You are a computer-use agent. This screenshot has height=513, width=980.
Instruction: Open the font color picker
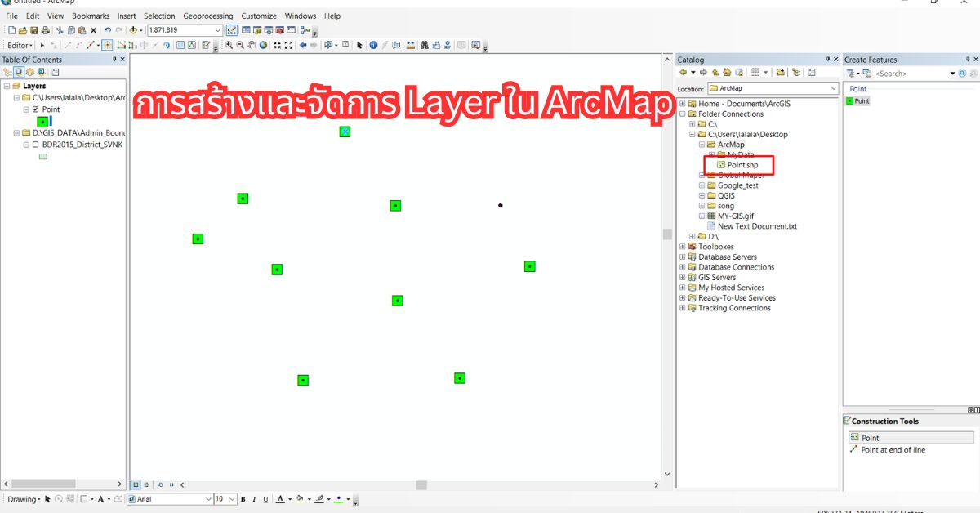tap(289, 499)
